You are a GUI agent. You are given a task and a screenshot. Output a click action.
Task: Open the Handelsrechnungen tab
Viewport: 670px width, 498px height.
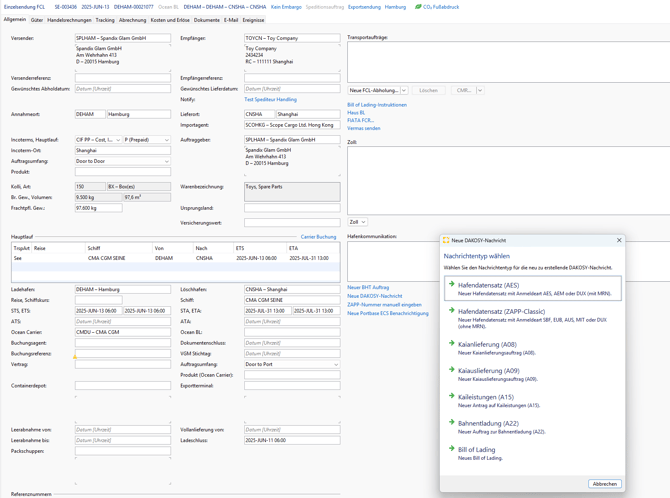(69, 20)
